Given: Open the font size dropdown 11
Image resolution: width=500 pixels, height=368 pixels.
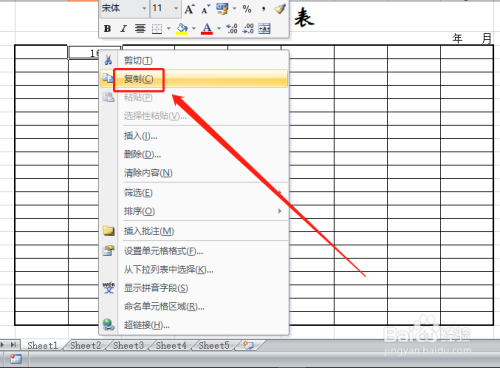Looking at the screenshot, I should click(x=176, y=8).
